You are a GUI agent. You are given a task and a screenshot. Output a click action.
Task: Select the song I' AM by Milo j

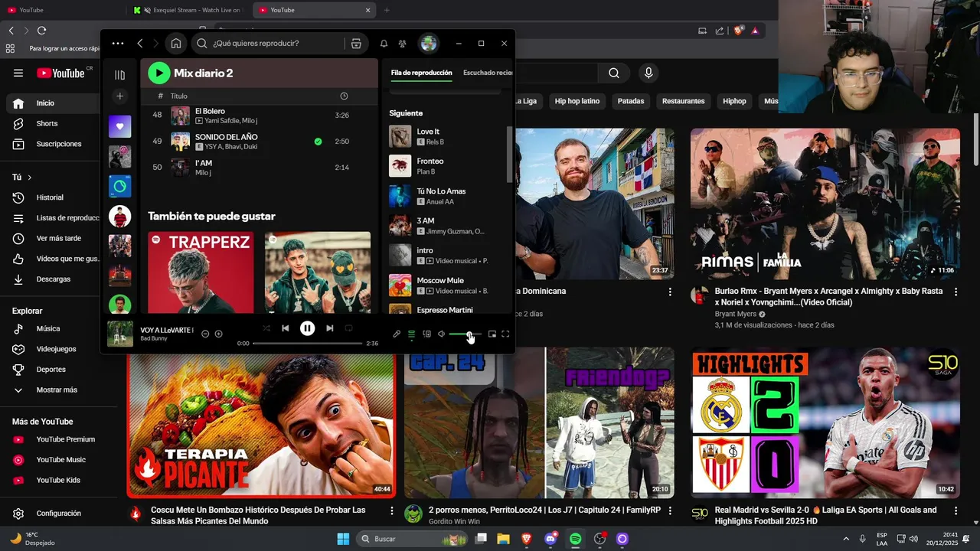[204, 163]
